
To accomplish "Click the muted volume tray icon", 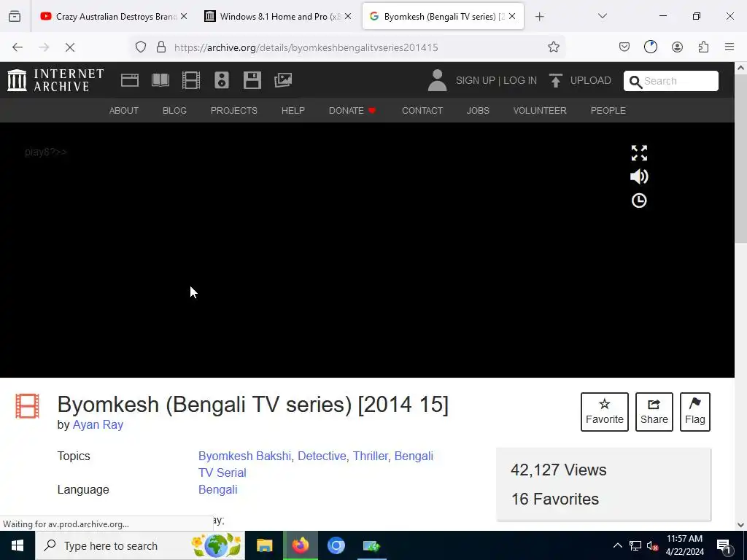I will click(x=652, y=546).
